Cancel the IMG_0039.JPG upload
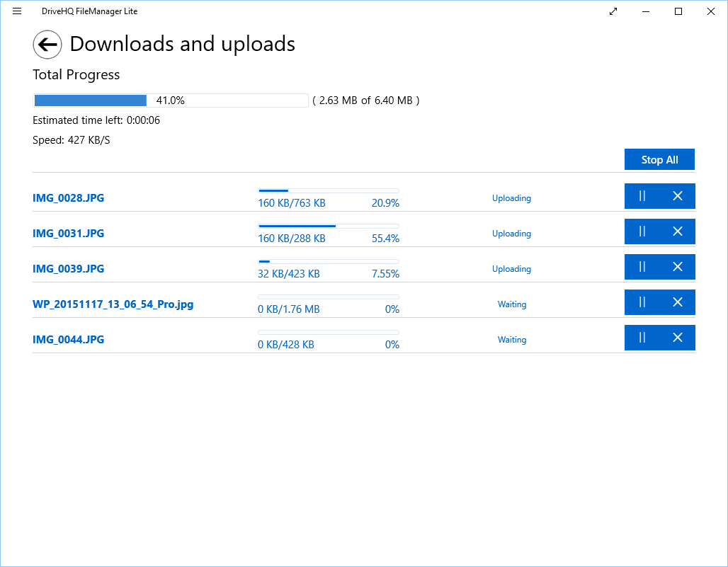Image resolution: width=728 pixels, height=567 pixels. point(678,267)
